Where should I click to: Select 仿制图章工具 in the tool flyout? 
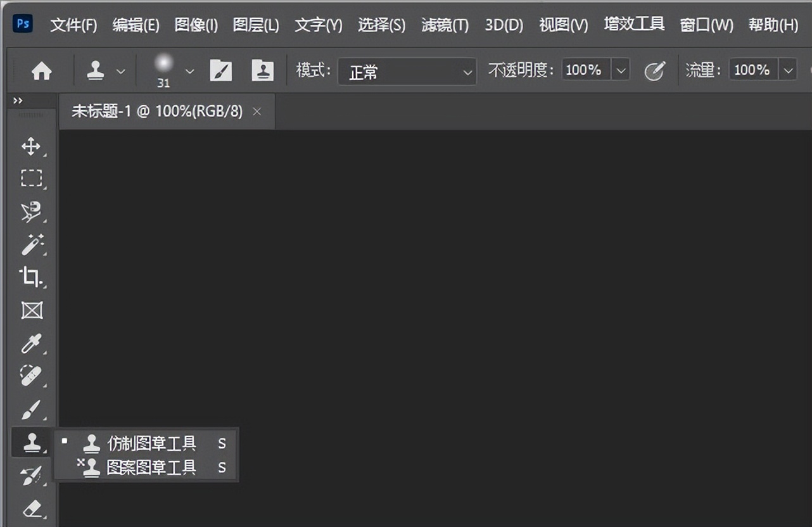152,444
